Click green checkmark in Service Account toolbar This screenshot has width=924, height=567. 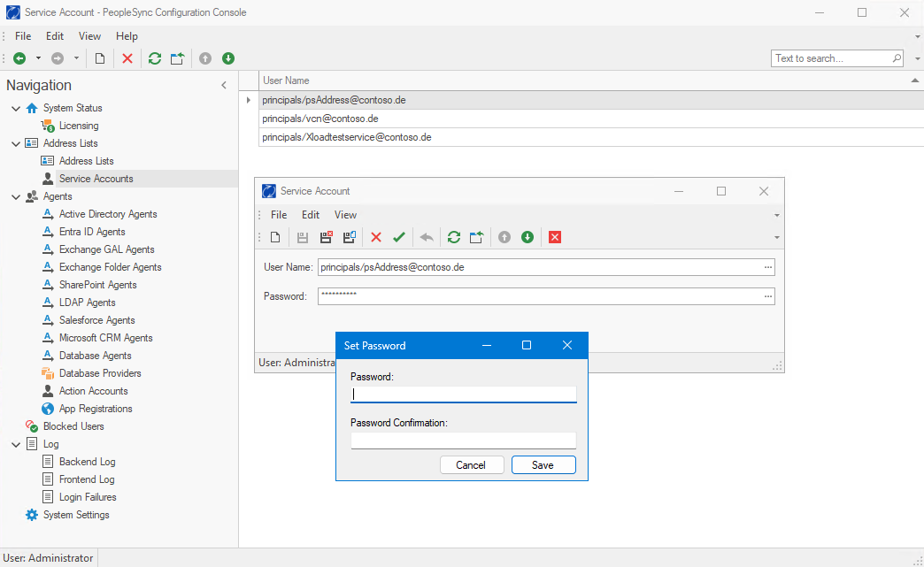pos(399,237)
